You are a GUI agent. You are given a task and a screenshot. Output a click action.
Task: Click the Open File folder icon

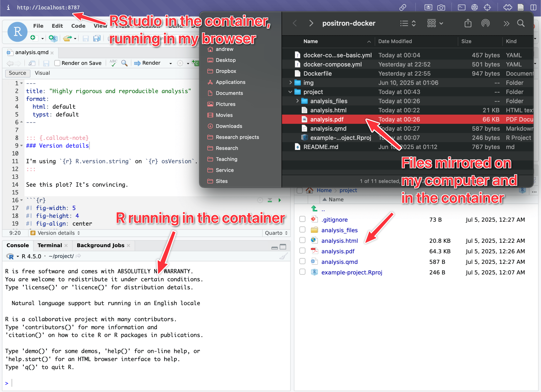pos(67,38)
